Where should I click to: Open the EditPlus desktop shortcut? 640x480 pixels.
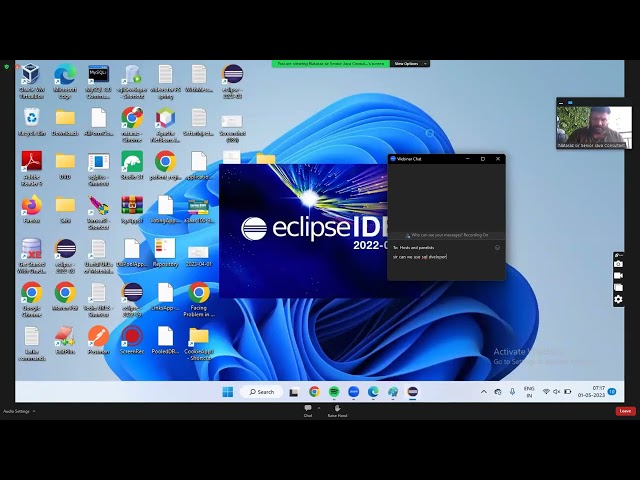(x=65, y=340)
